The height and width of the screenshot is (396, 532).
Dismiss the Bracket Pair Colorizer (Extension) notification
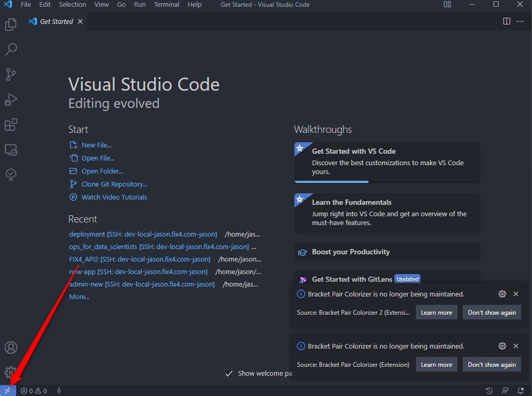[516, 346]
